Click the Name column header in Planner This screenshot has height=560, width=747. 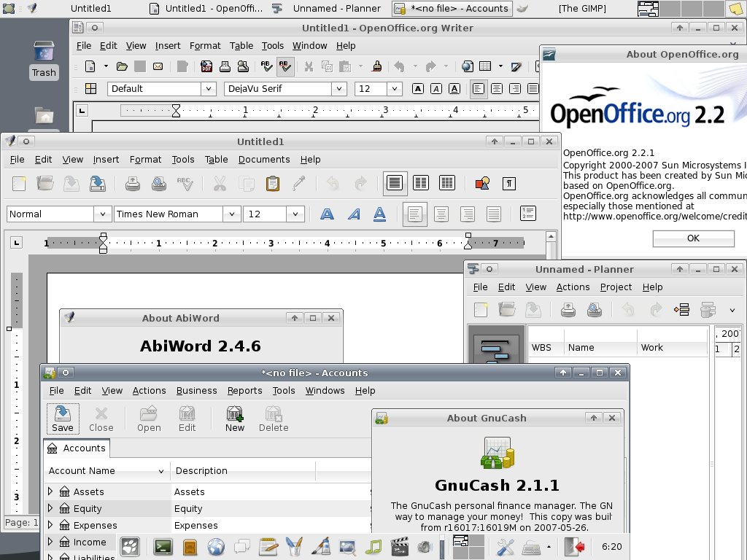(x=600, y=348)
